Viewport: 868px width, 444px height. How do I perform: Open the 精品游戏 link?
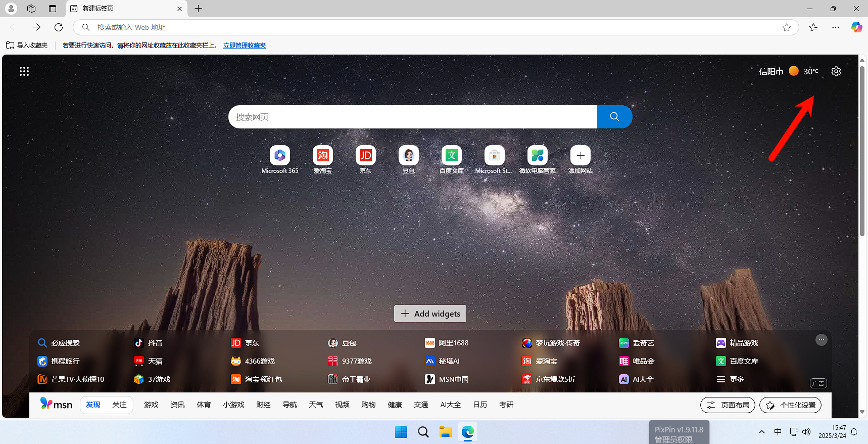pos(737,343)
